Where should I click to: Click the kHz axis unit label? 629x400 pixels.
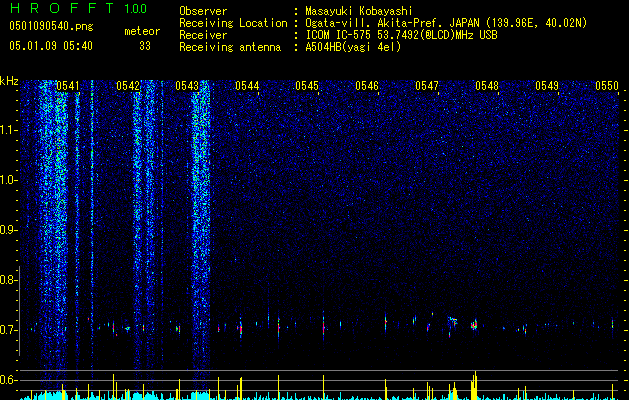coord(9,81)
